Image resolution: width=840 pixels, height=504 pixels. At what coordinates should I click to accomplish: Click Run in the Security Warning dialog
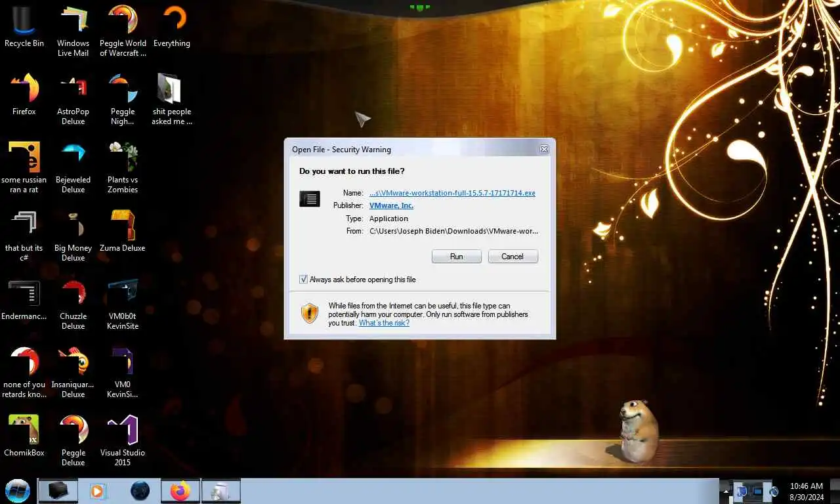coord(457,257)
